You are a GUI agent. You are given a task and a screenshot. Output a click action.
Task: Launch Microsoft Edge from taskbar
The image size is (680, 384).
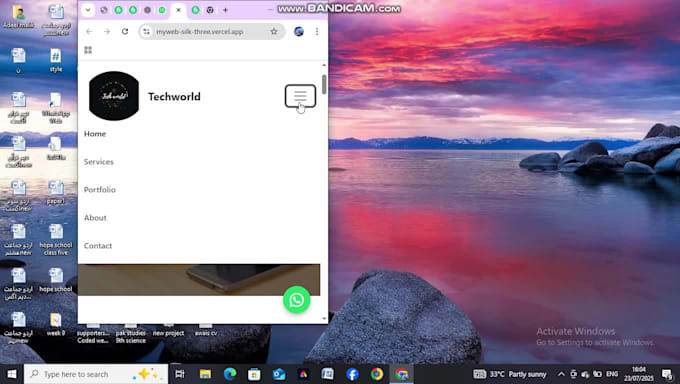point(230,374)
